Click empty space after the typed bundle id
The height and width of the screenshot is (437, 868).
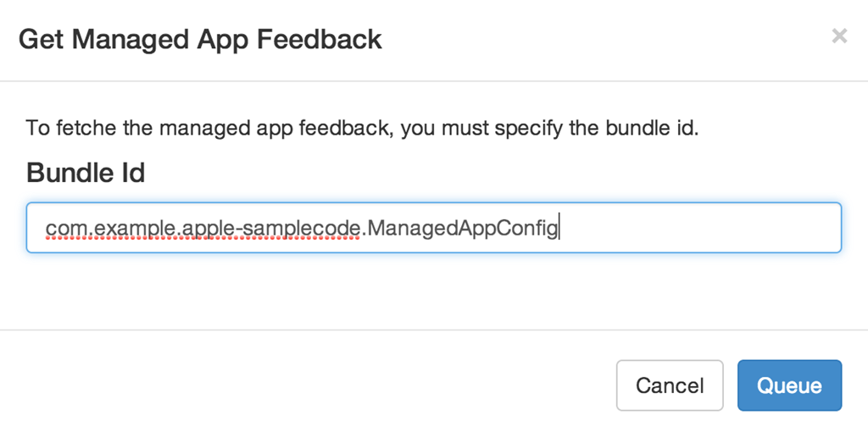click(x=695, y=229)
